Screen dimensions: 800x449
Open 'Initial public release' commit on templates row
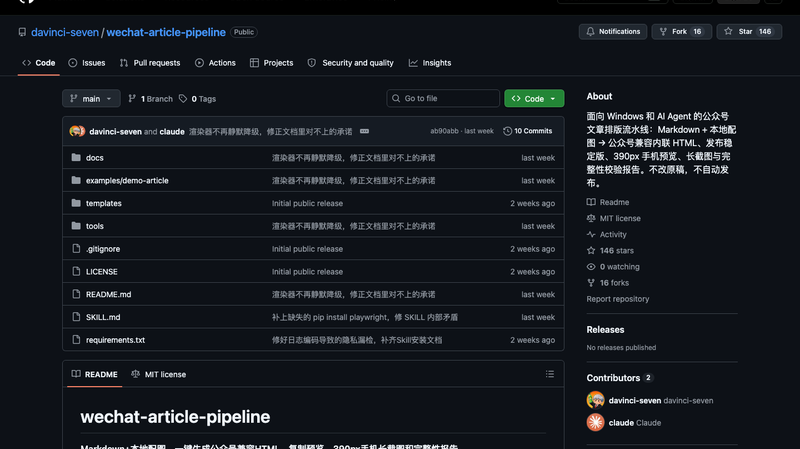307,203
